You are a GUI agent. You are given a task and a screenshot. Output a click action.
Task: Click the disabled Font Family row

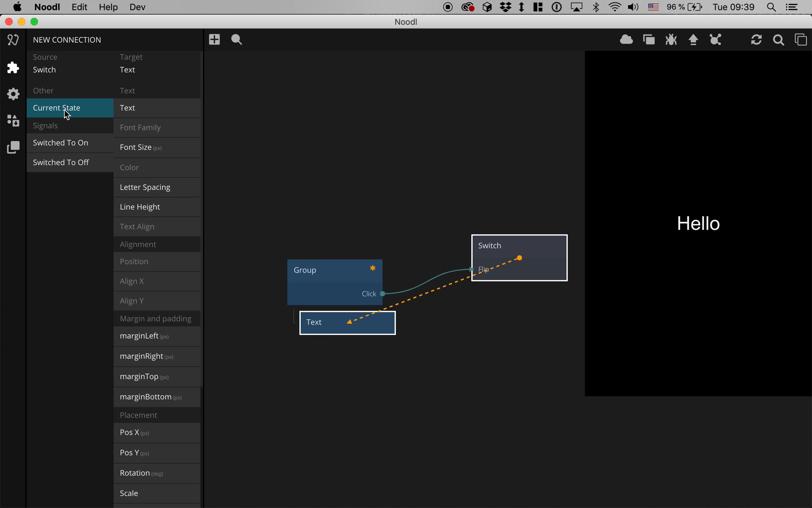[x=157, y=128]
